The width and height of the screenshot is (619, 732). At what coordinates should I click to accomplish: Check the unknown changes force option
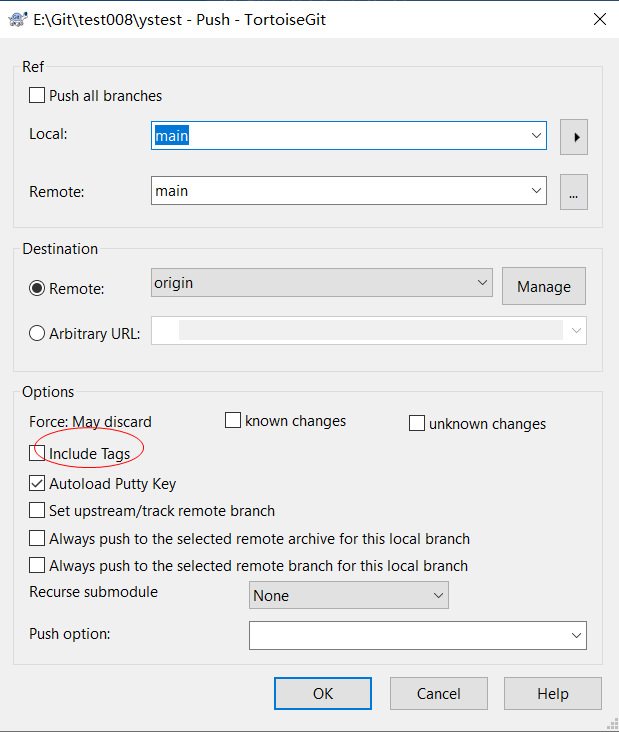[416, 423]
